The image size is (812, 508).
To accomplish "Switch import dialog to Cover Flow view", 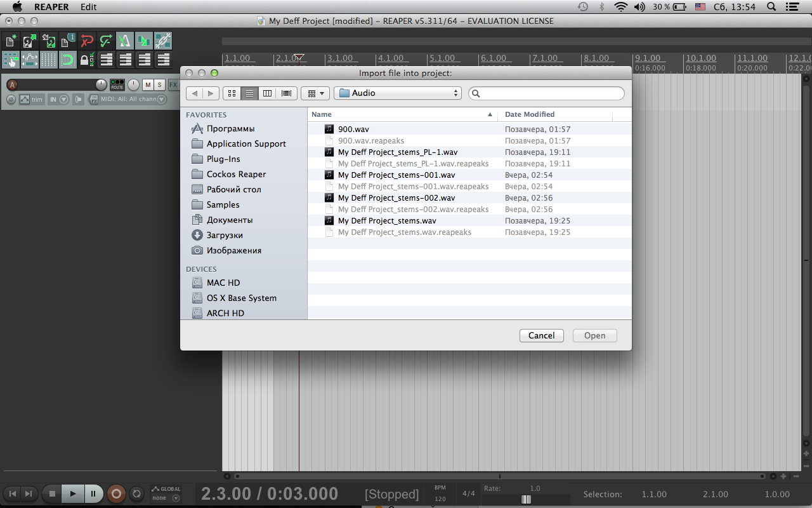I will coord(286,93).
